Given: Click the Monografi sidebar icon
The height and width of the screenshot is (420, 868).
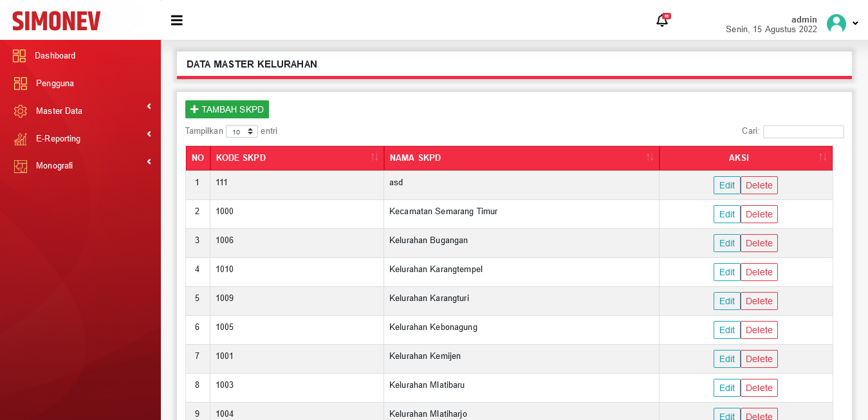Looking at the screenshot, I should tap(20, 166).
